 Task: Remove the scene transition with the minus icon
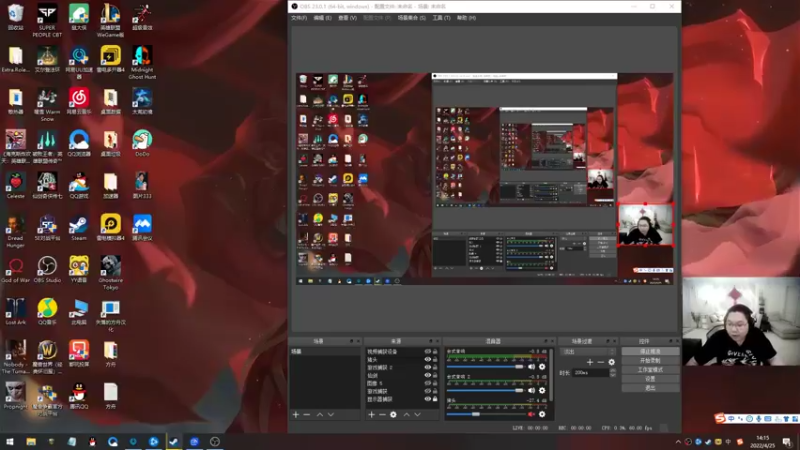pos(601,362)
